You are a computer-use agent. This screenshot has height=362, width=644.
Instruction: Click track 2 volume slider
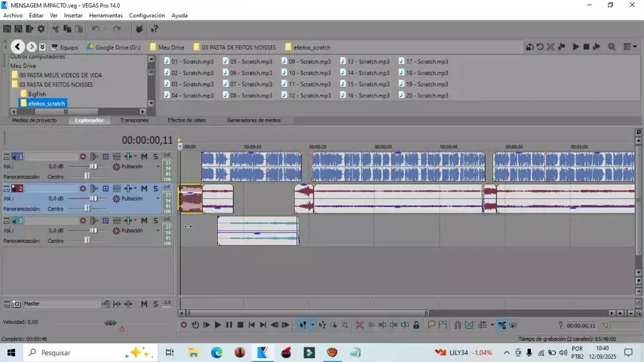pos(93,198)
